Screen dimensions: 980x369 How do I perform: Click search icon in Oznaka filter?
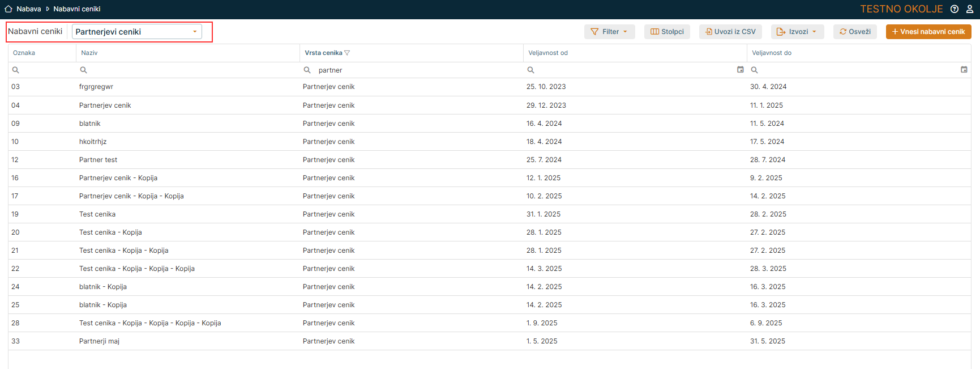(x=16, y=70)
